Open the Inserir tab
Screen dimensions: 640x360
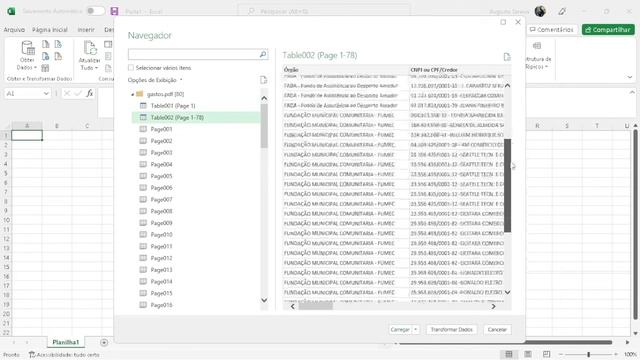tap(86, 30)
